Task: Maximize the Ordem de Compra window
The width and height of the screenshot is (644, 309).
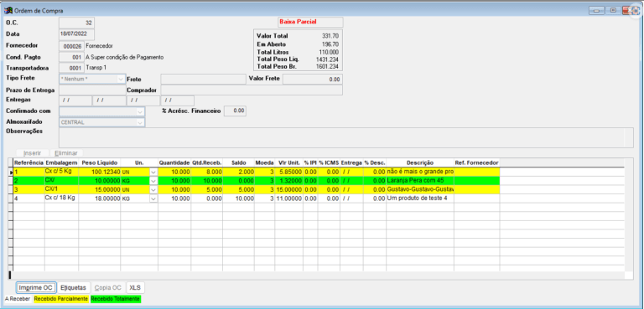Action: coord(613,10)
